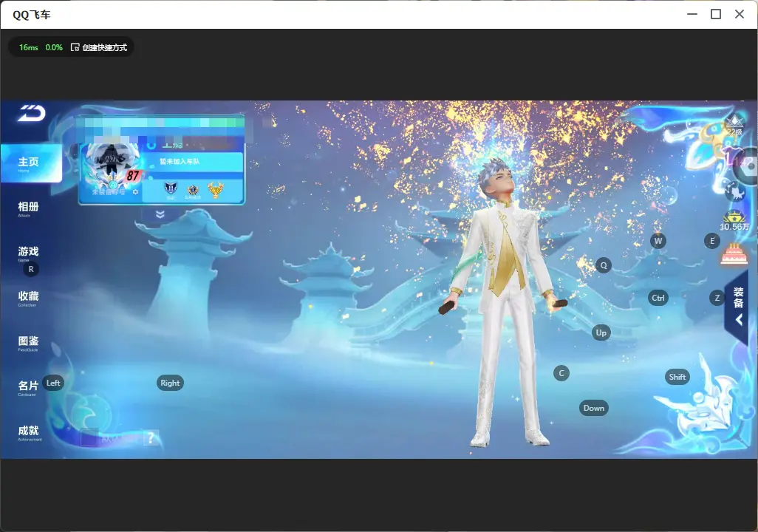Tap the E key overlay button
758x532 pixels.
pyautogui.click(x=712, y=241)
